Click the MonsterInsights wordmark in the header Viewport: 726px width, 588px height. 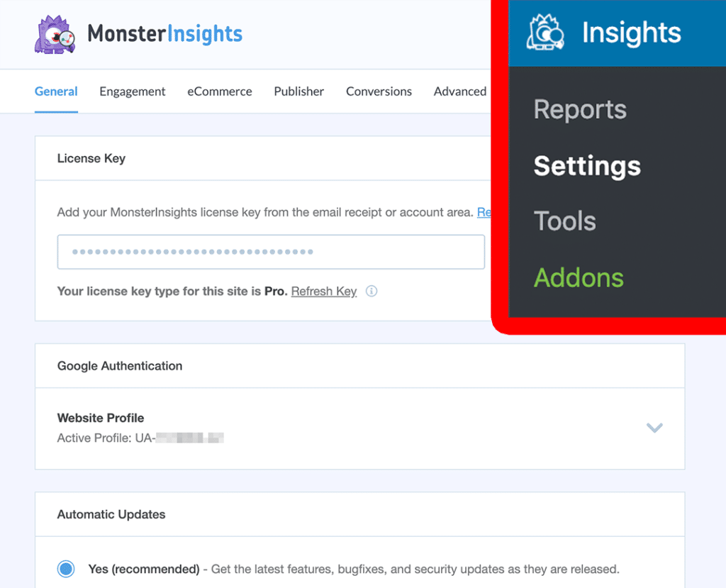coord(164,34)
